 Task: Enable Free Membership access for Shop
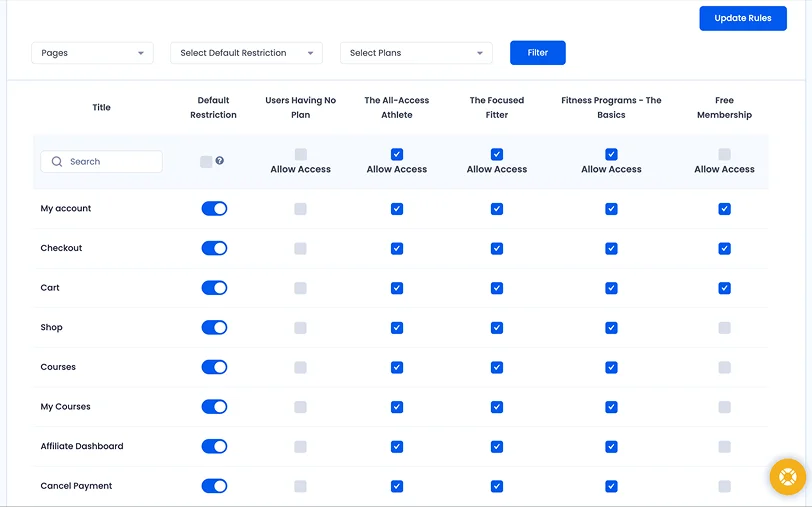pos(724,328)
